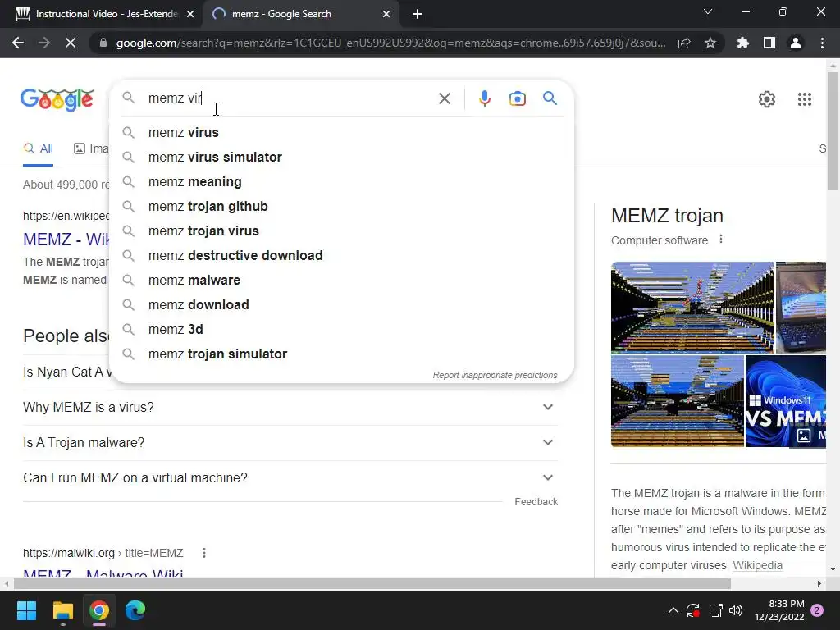Open lower-left MEMZ glitch image
Image resolution: width=840 pixels, height=630 pixels.
[x=677, y=400]
